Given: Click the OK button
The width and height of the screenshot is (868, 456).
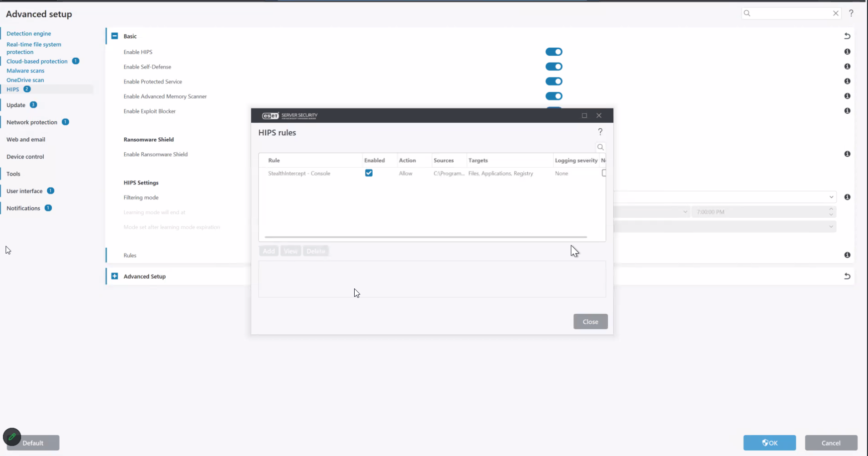Looking at the screenshot, I should coord(769,443).
